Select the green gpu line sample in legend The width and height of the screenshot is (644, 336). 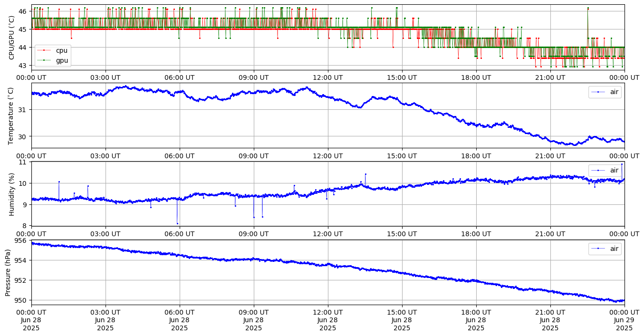tap(45, 60)
